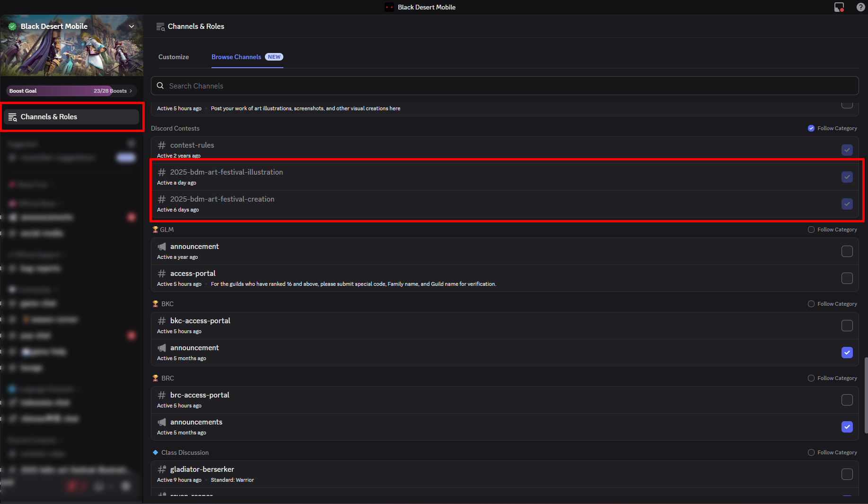Click the Class Discussion diamond icon

155,452
